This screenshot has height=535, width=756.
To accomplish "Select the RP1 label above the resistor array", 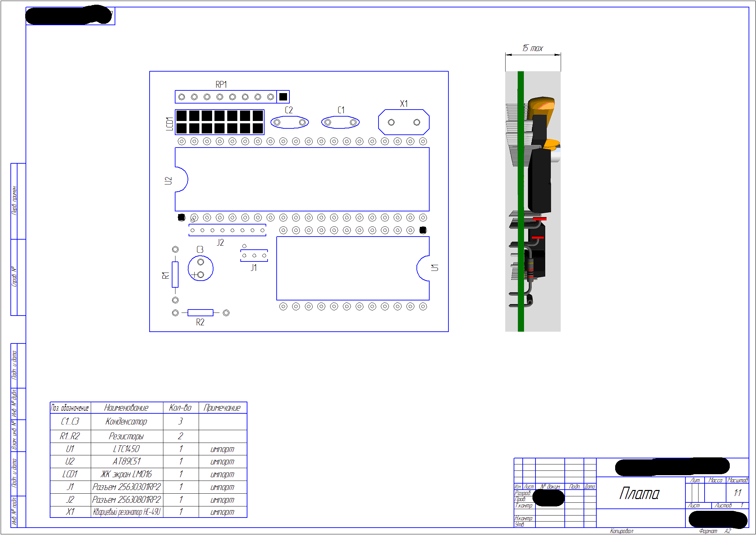I will tap(221, 84).
